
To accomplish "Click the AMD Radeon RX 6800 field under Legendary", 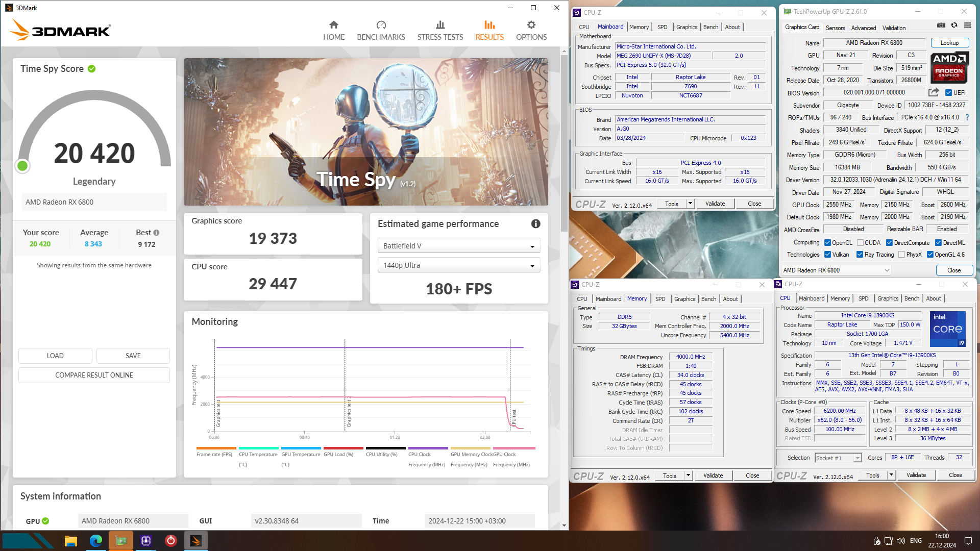I will [94, 202].
